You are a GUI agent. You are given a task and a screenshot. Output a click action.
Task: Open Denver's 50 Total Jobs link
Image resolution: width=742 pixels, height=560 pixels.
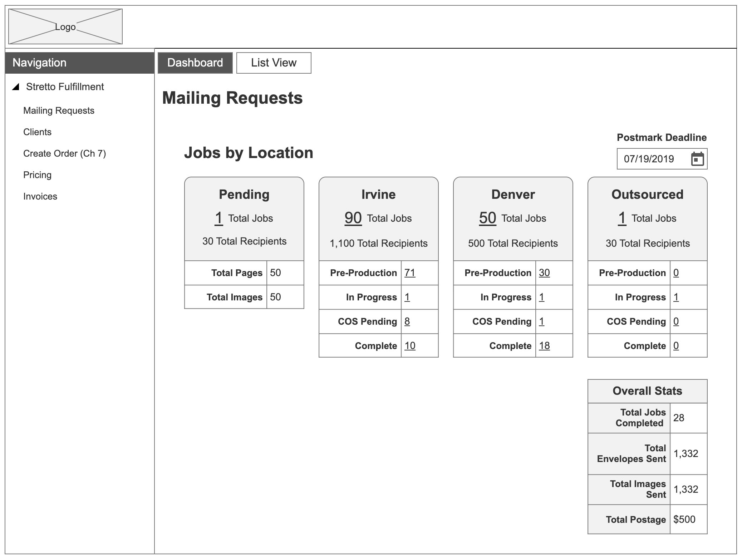point(487,218)
